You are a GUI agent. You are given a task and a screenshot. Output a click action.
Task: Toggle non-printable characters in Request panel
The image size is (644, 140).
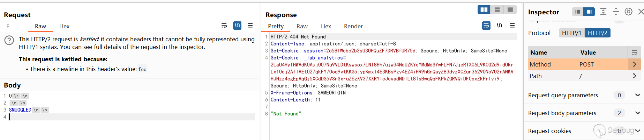coord(237,26)
